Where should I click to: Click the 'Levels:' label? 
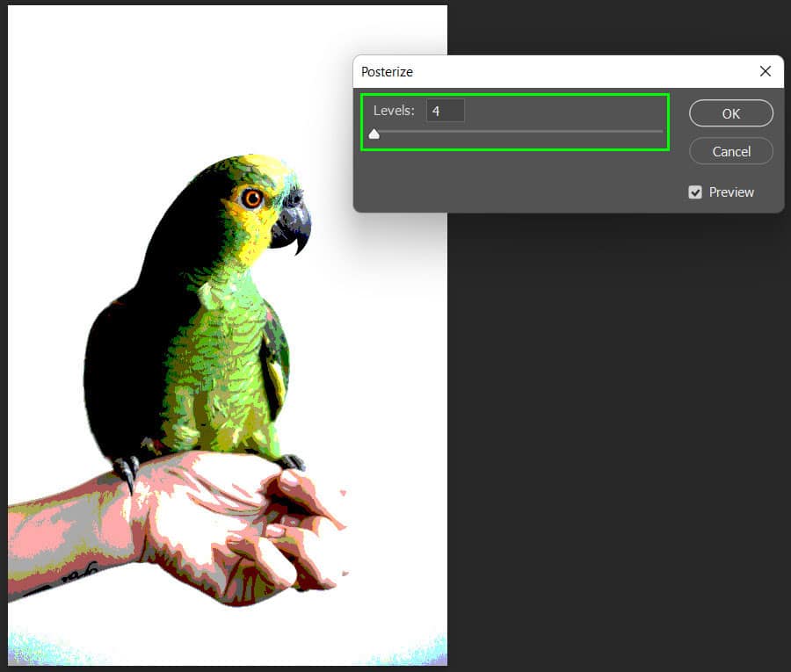[394, 111]
